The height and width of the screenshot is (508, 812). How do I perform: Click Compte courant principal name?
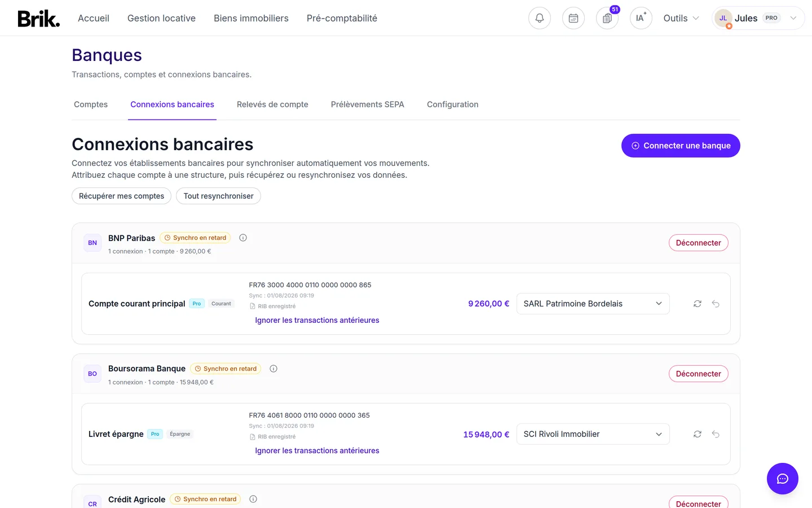click(136, 304)
